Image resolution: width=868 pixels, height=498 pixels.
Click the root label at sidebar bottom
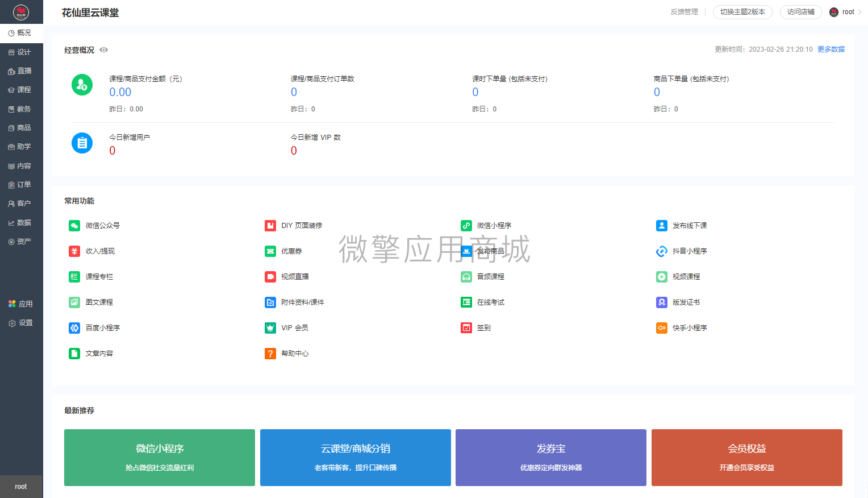(21, 487)
